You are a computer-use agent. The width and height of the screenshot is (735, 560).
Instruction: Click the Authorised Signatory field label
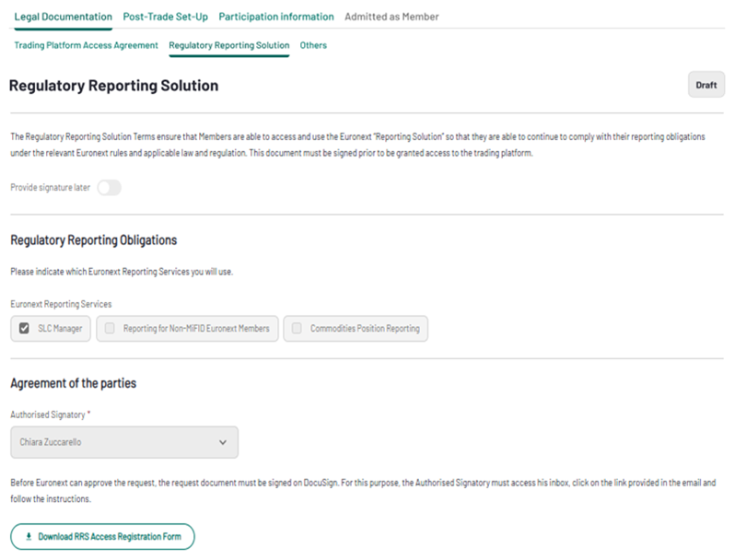pos(48,414)
